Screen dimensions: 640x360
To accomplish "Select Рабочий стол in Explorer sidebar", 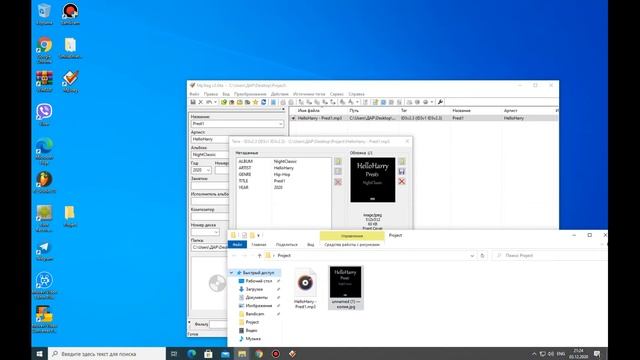I will [x=259, y=281].
